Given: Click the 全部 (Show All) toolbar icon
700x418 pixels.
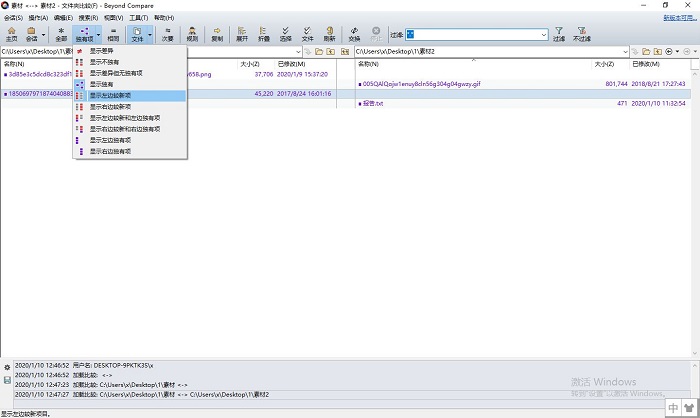Looking at the screenshot, I should (61, 34).
